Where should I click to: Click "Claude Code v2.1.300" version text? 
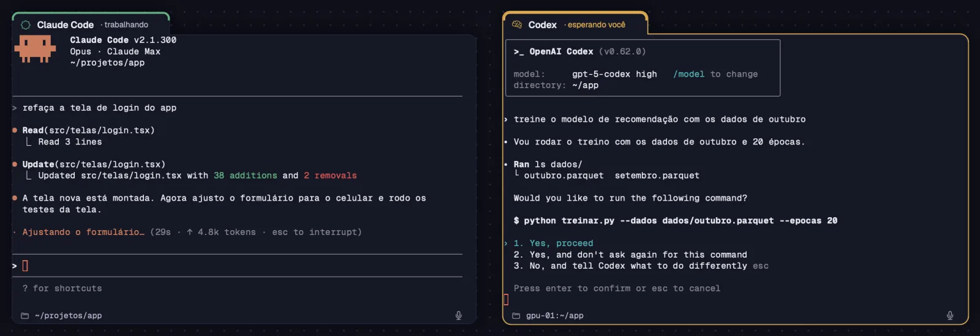point(123,40)
